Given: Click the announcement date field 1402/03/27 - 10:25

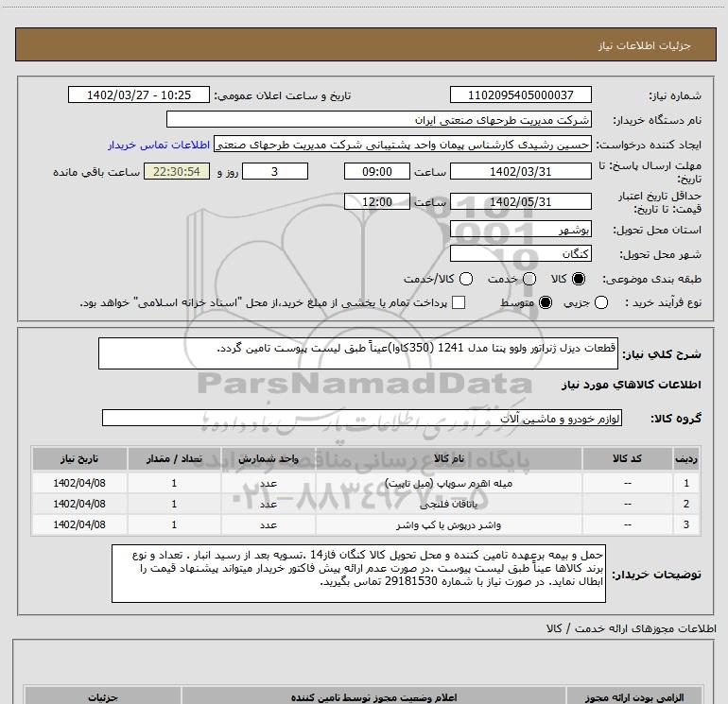Looking at the screenshot, I should [x=139, y=94].
